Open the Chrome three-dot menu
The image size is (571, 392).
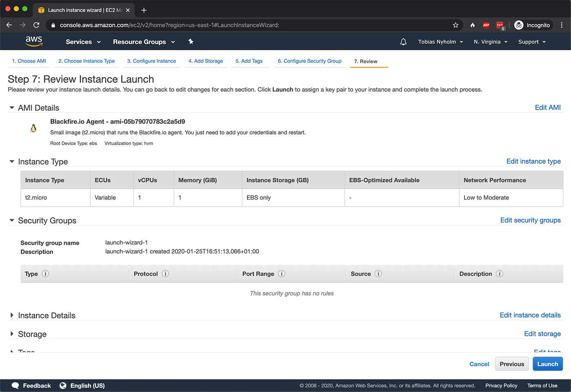562,25
